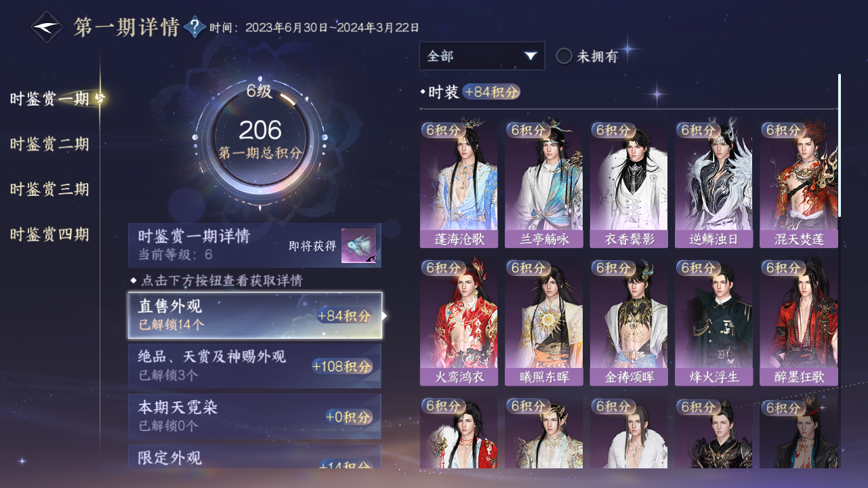The height and width of the screenshot is (488, 868).
Task: Select the 混天焚莲 outfit card
Action: [799, 185]
